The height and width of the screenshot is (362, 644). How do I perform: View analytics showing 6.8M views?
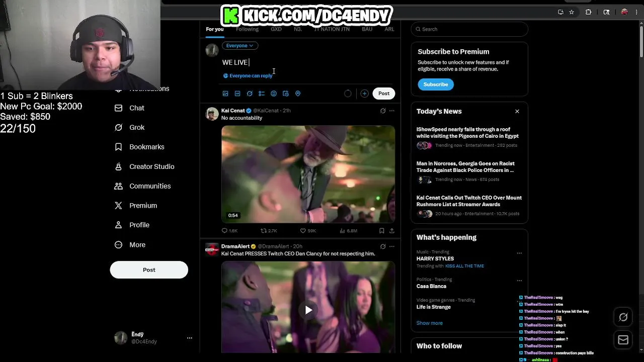[x=348, y=231]
